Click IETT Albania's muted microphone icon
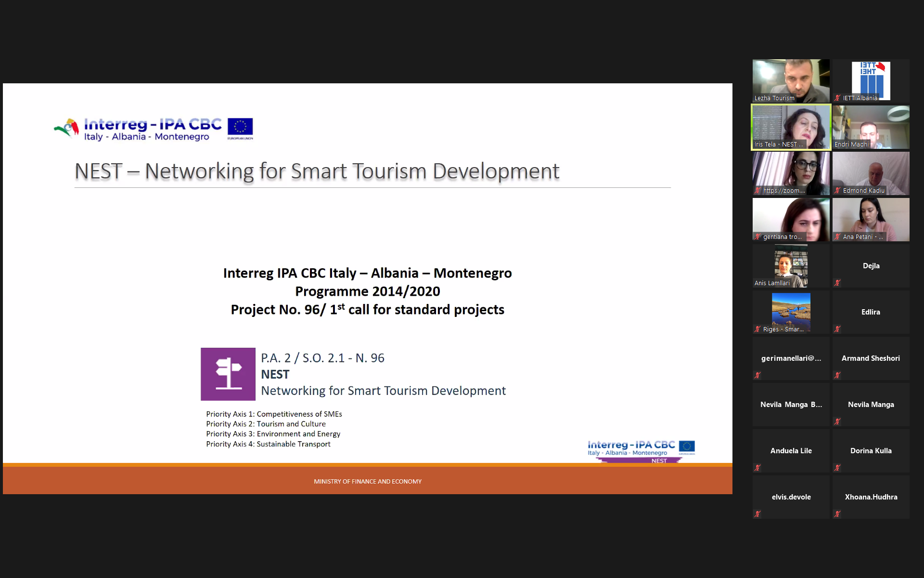Image resolution: width=924 pixels, height=578 pixels. (837, 98)
